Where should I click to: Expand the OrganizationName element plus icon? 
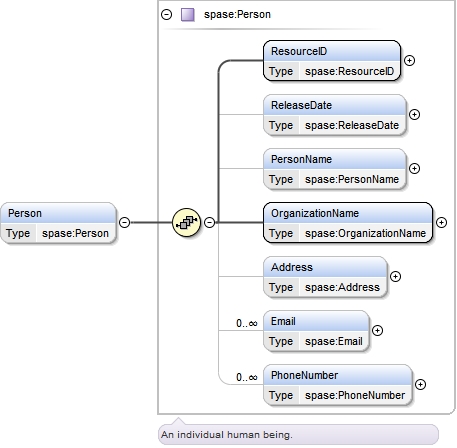(441, 222)
